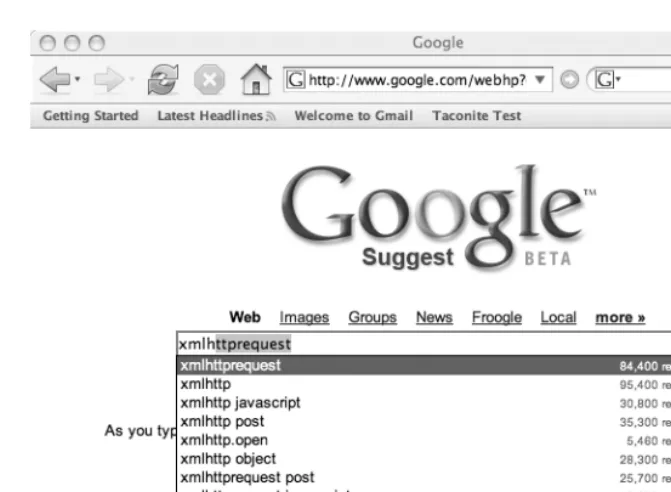The height and width of the screenshot is (492, 671).
Task: Switch to the Groups search link
Action: (372, 317)
